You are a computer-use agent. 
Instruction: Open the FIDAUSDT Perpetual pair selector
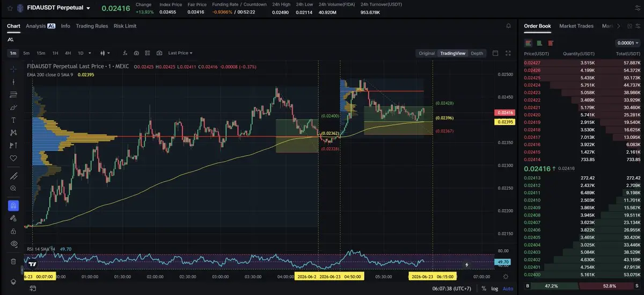tap(59, 8)
